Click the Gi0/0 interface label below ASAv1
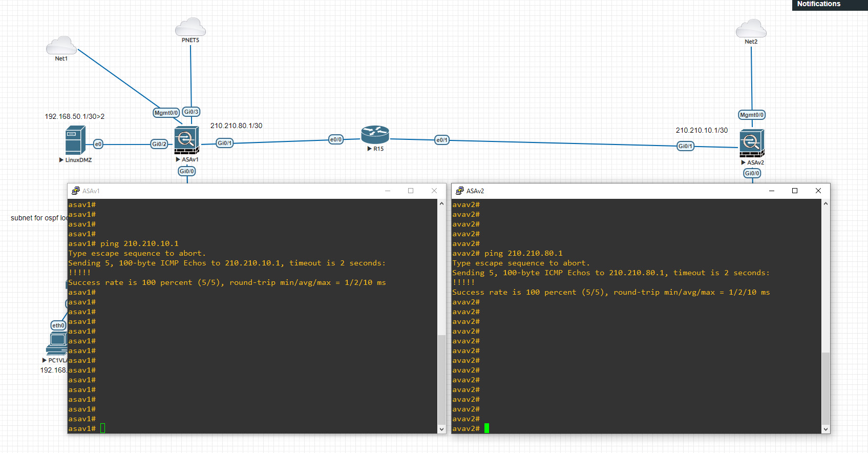Image resolution: width=868 pixels, height=453 pixels. [x=186, y=171]
